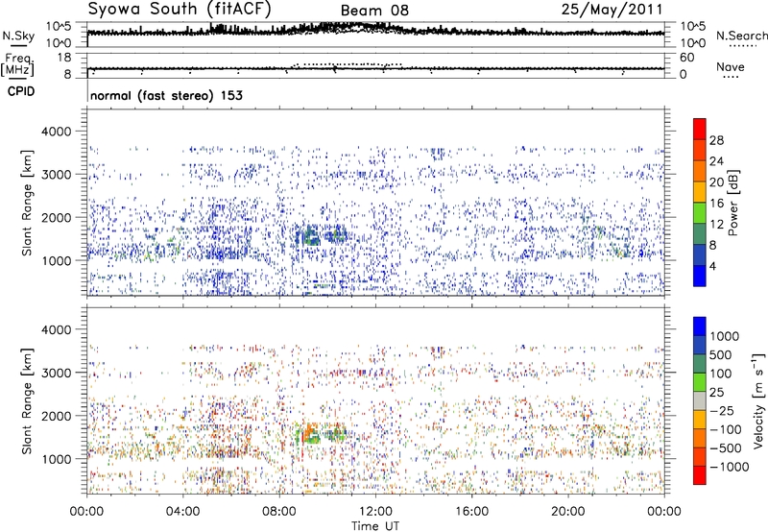Click the "60" Nave axis tick label

(686, 58)
